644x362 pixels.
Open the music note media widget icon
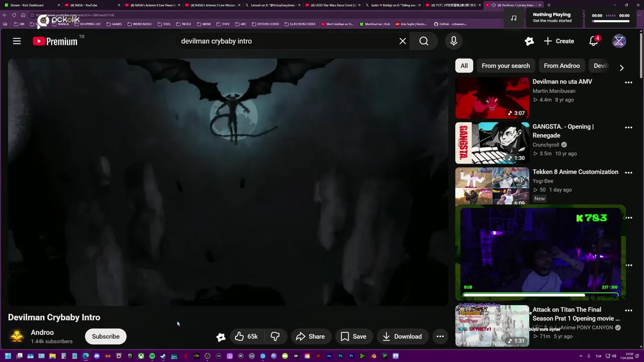[513, 18]
